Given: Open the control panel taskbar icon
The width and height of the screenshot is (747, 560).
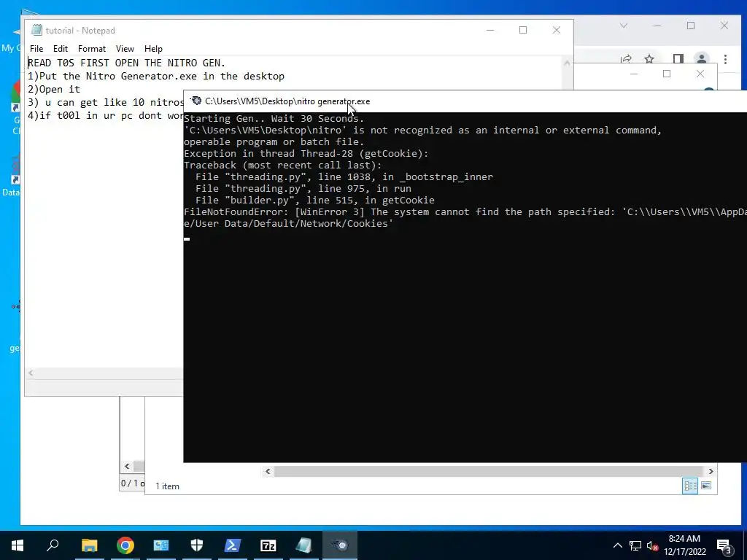Looking at the screenshot, I should 161,545.
